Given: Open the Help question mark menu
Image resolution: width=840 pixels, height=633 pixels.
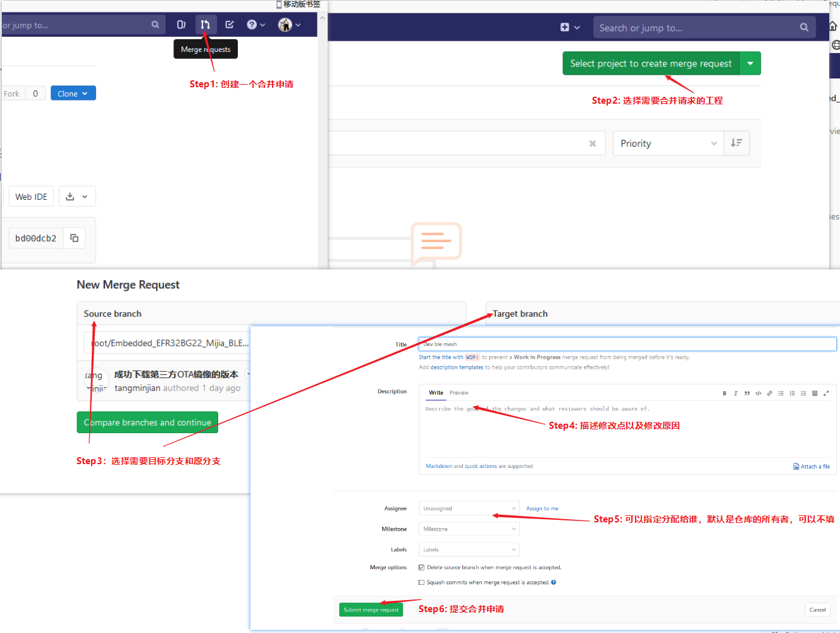Looking at the screenshot, I should tap(256, 25).
